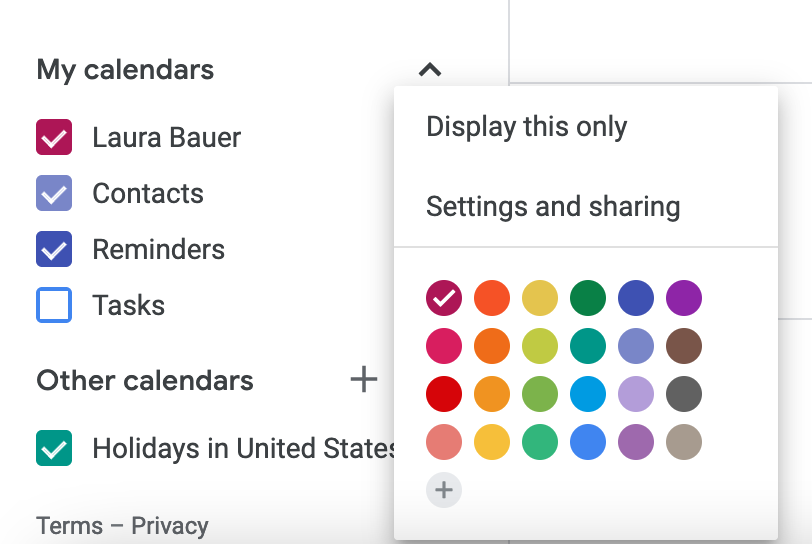
Task: Pick the bright red color swatch
Action: (x=444, y=394)
